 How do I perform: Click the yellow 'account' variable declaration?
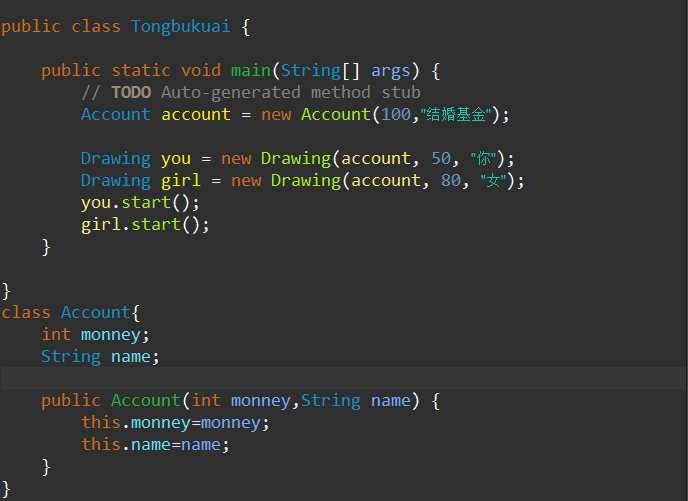click(196, 115)
